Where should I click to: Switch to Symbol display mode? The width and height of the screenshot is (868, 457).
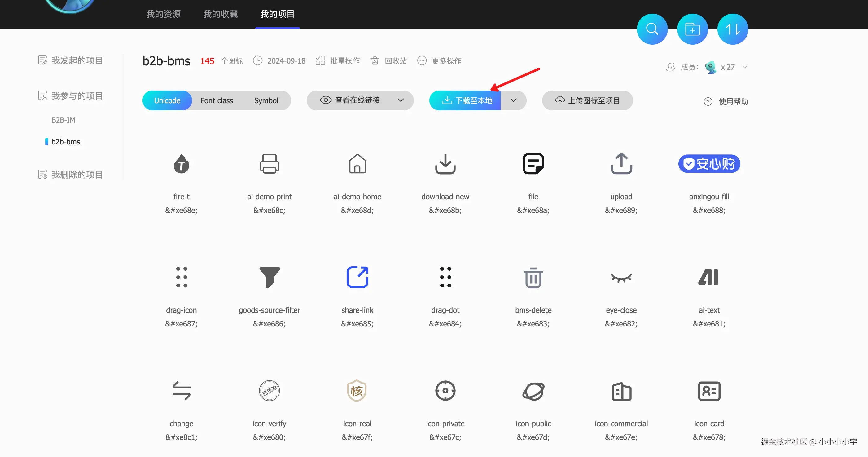(266, 100)
